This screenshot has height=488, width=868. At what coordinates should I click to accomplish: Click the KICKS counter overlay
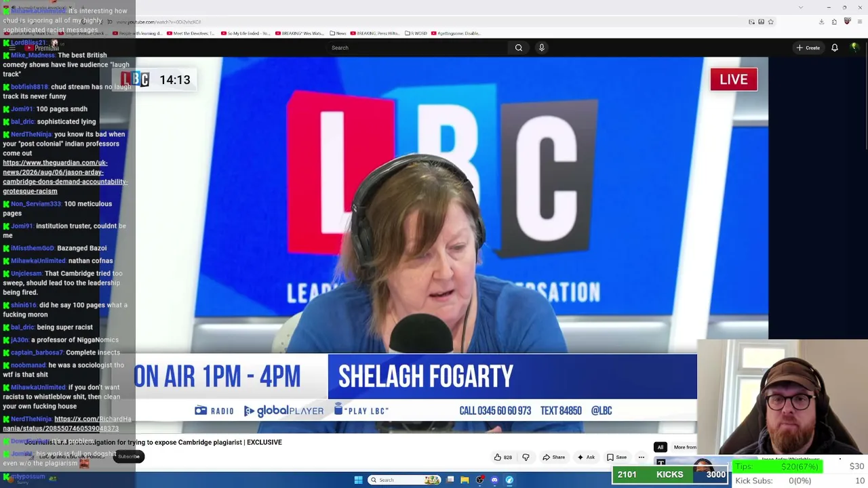pos(670,474)
